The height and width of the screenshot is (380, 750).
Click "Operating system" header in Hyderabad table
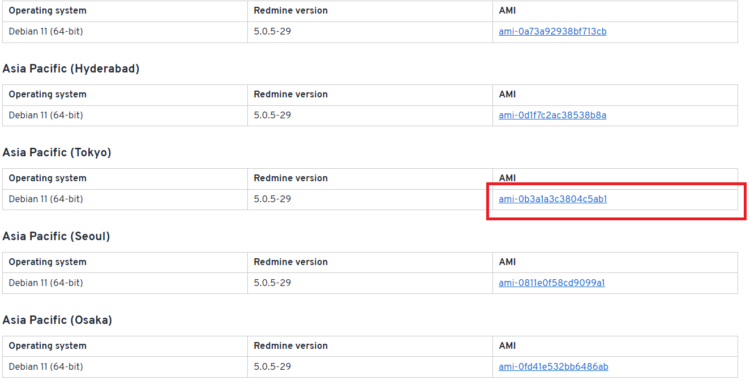click(x=48, y=94)
